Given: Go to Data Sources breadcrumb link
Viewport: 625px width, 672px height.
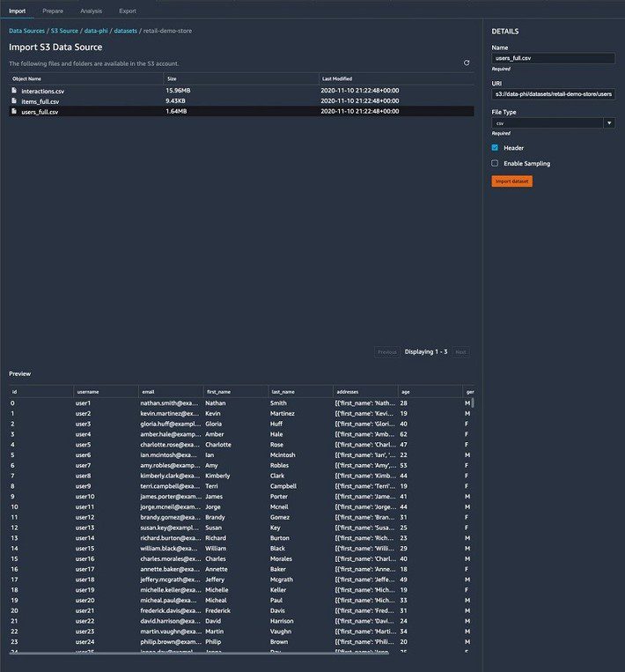Looking at the screenshot, I should [x=26, y=31].
